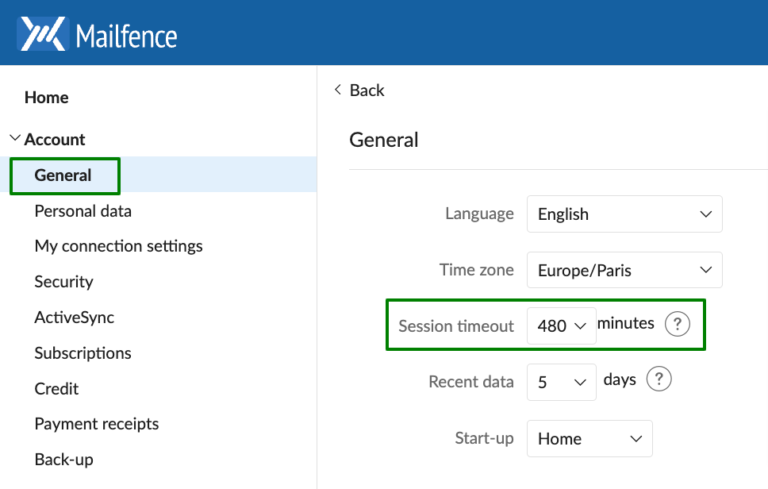Open Personal data settings
The width and height of the screenshot is (768, 489).
pyautogui.click(x=83, y=211)
